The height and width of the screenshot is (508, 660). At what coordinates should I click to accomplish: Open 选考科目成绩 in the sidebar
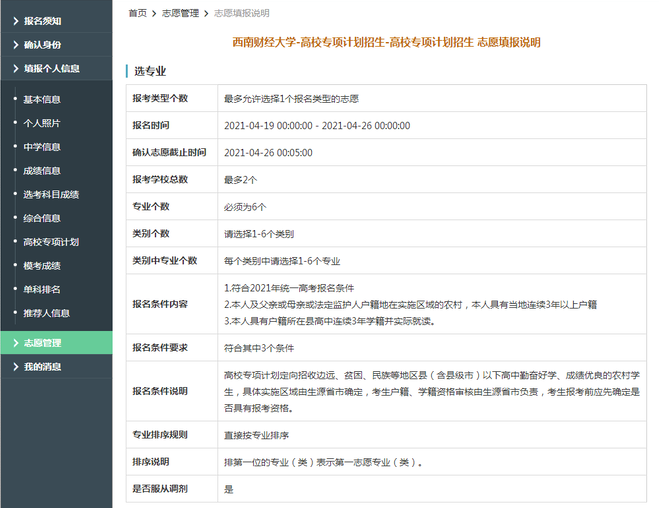point(51,194)
